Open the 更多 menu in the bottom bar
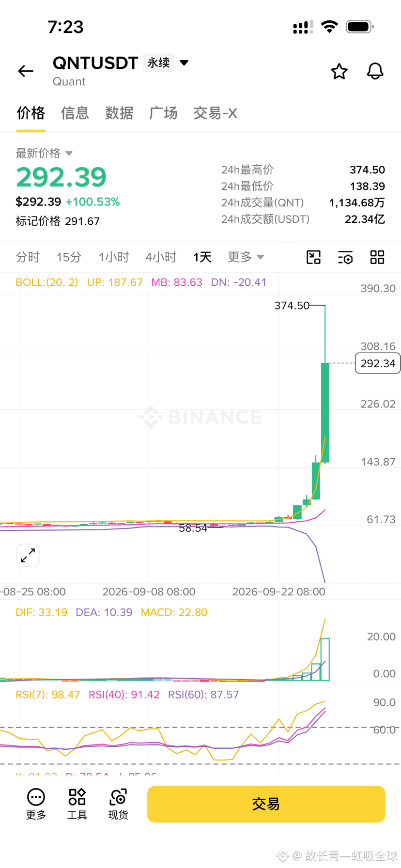 point(36,805)
